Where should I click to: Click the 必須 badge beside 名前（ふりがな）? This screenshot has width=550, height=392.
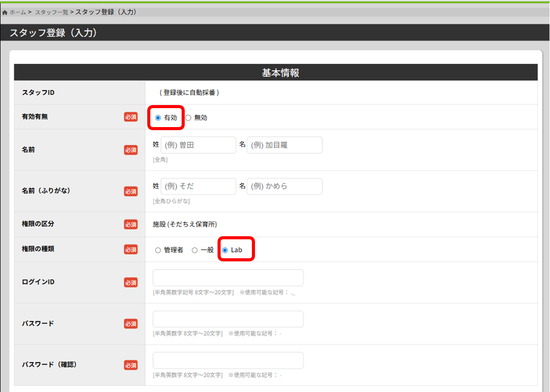[x=131, y=191]
